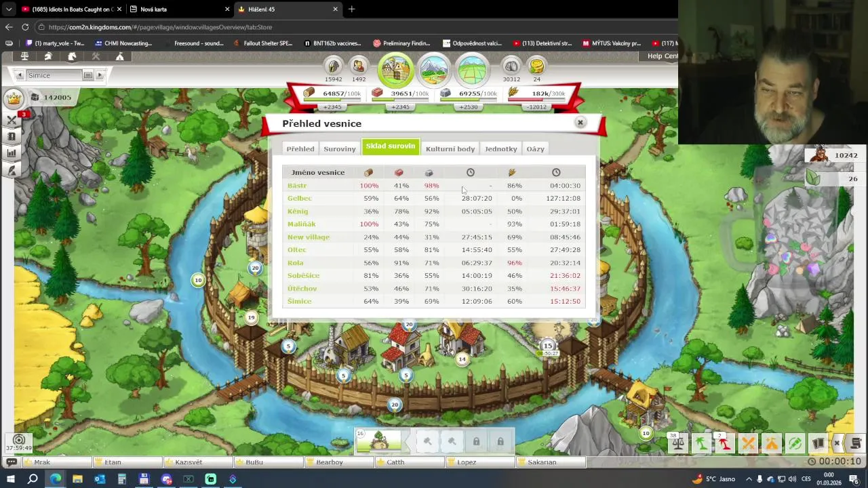The width and height of the screenshot is (868, 488).
Task: Open the chat bubble icon bottom left
Action: [11, 462]
